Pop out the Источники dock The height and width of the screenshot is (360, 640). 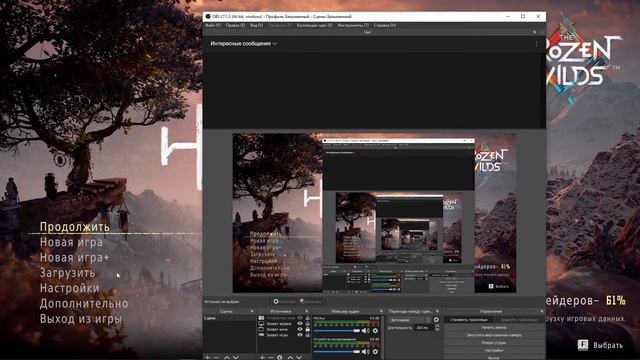(307, 311)
